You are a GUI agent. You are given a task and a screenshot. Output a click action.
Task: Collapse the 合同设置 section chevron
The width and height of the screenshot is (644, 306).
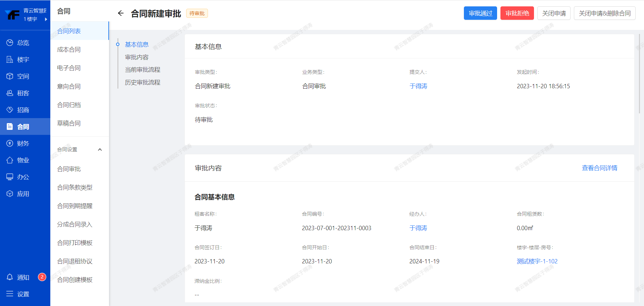click(100, 150)
